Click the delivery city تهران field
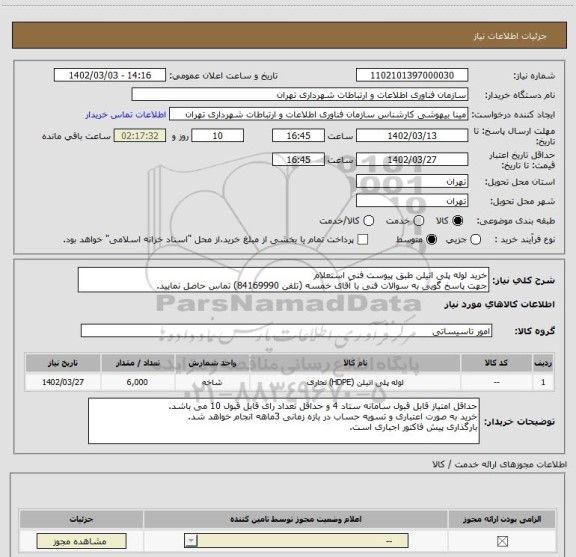Image resolution: width=576 pixels, height=557 pixels. click(x=412, y=201)
